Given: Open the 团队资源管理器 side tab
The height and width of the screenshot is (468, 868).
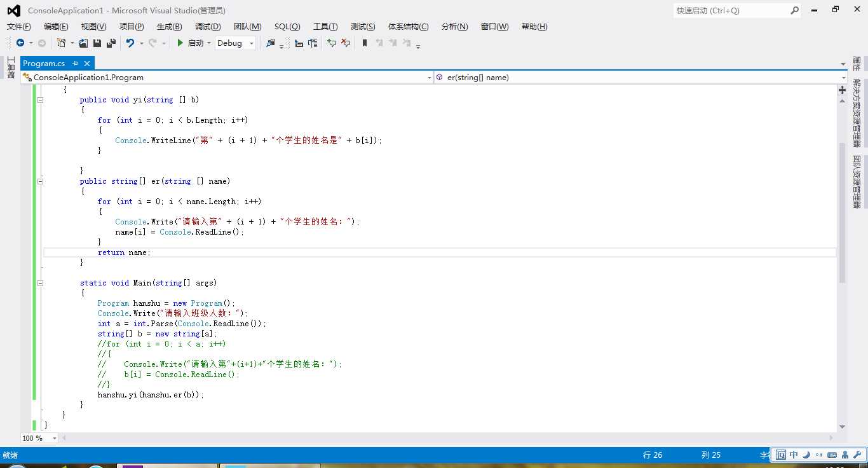Looking at the screenshot, I should (x=857, y=181).
